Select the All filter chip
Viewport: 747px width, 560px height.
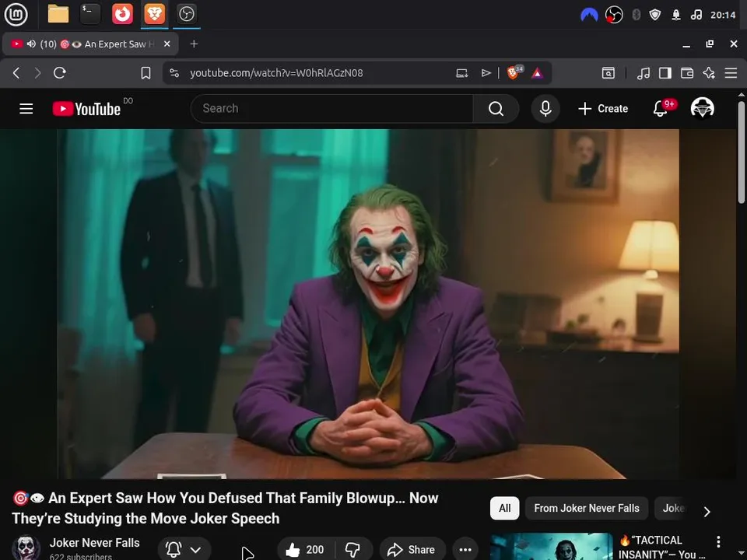point(504,508)
